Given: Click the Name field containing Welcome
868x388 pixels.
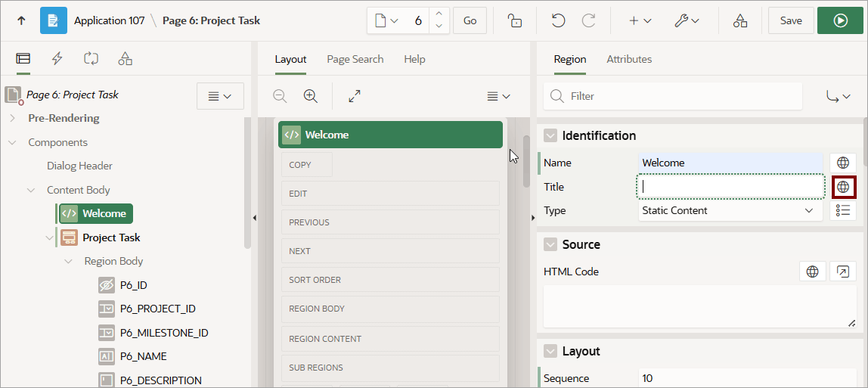Looking at the screenshot, I should 730,163.
